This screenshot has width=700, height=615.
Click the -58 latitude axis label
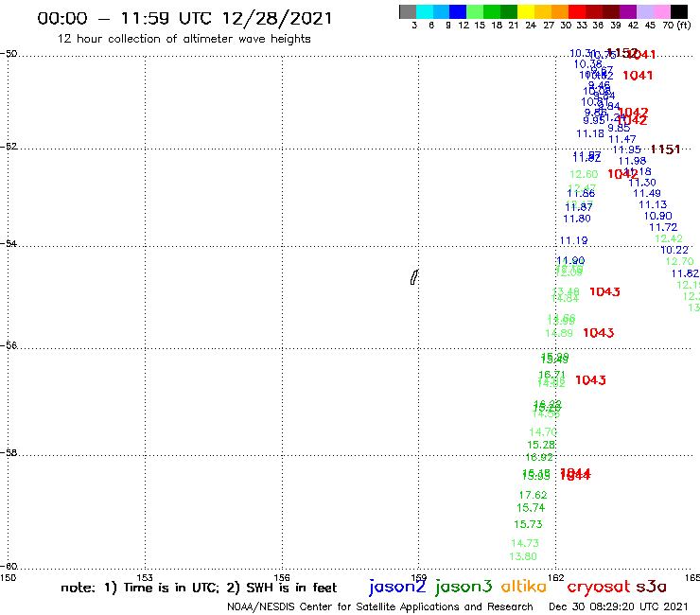pyautogui.click(x=9, y=452)
